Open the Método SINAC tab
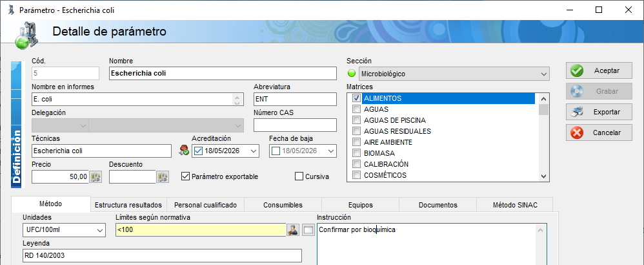 [x=515, y=205]
